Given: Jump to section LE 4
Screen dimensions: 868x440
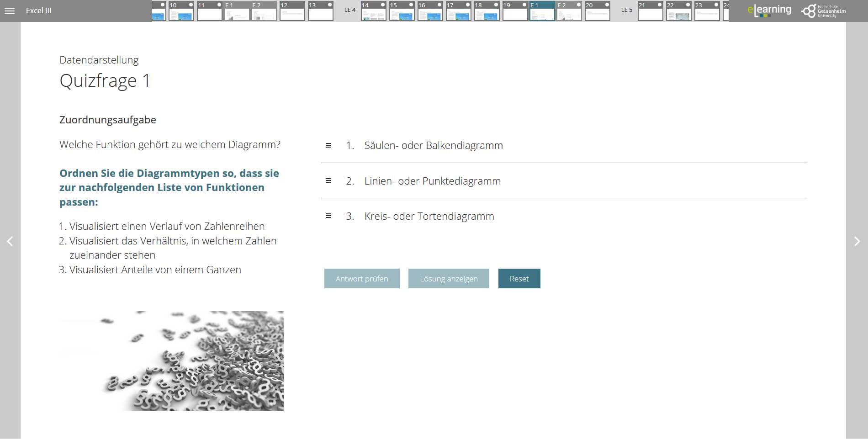Looking at the screenshot, I should pyautogui.click(x=349, y=9).
